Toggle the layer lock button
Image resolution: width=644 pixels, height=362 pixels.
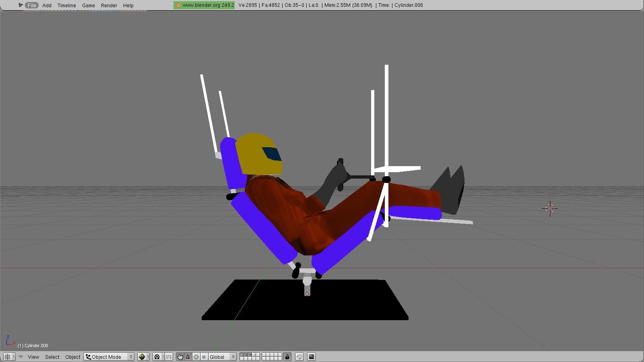pos(287,357)
